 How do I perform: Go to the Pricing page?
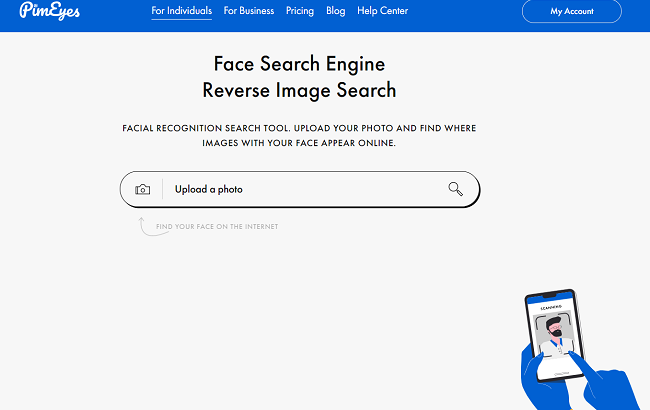tap(300, 11)
